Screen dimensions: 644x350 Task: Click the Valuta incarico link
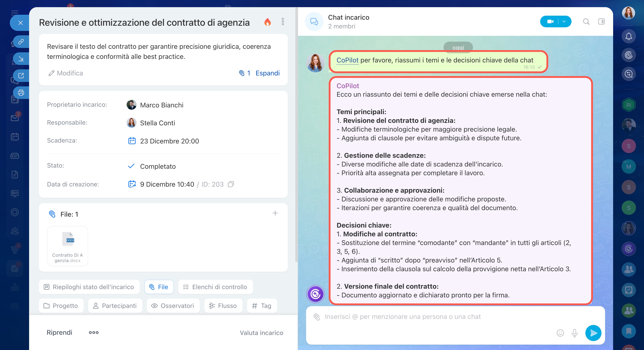click(x=261, y=333)
